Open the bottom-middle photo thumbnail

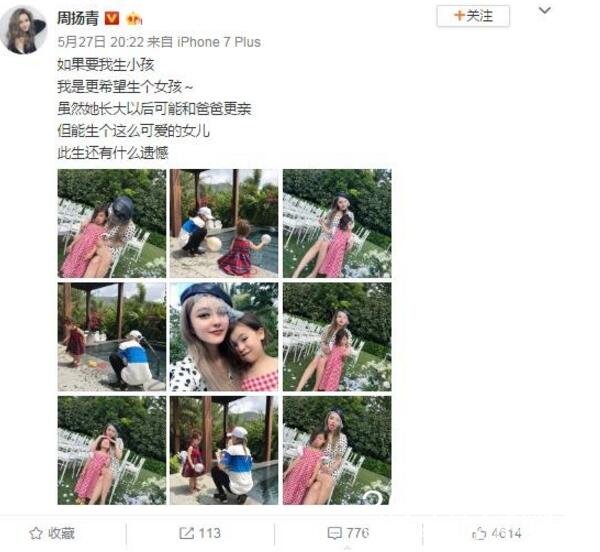[224, 450]
